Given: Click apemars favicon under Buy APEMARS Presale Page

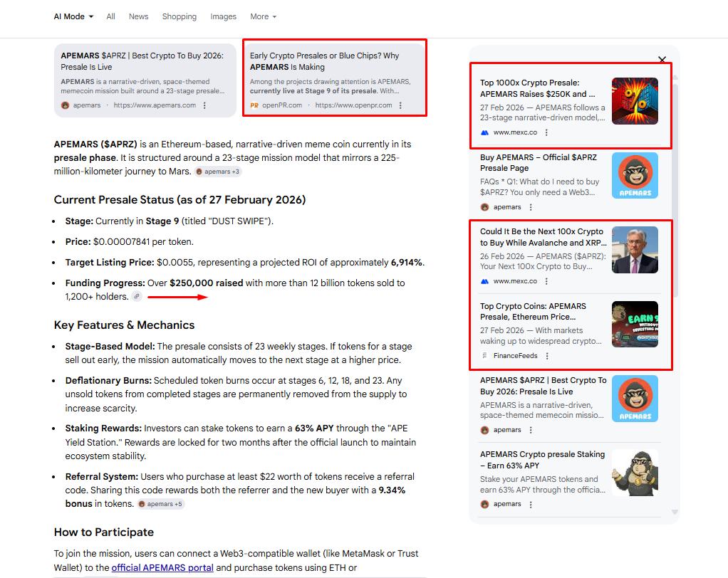Looking at the screenshot, I should [x=484, y=207].
